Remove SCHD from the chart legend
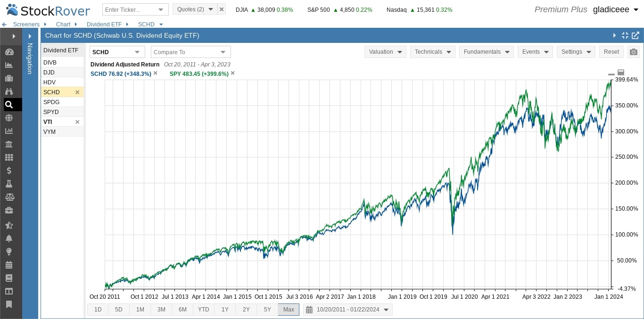Screen dimensions: 644x319 pos(155,73)
